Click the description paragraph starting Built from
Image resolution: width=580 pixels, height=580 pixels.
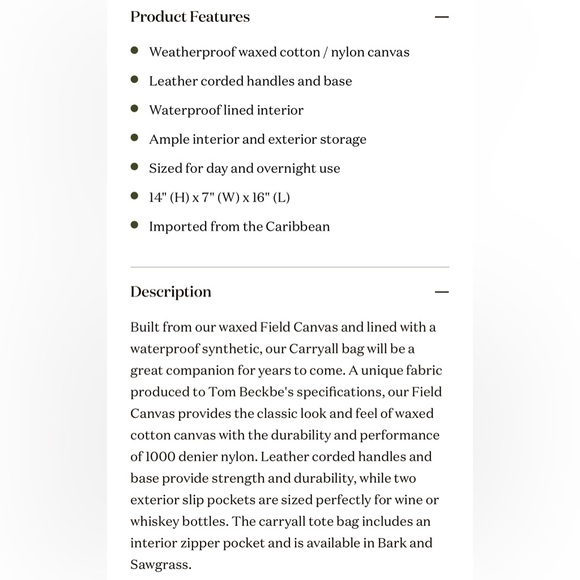(x=286, y=446)
